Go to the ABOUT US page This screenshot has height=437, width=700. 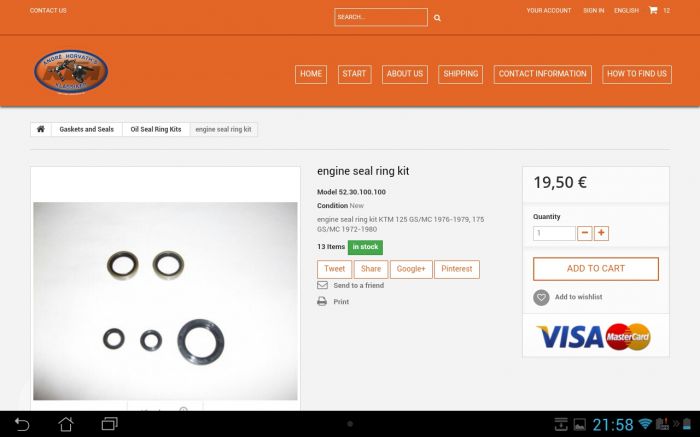(405, 74)
